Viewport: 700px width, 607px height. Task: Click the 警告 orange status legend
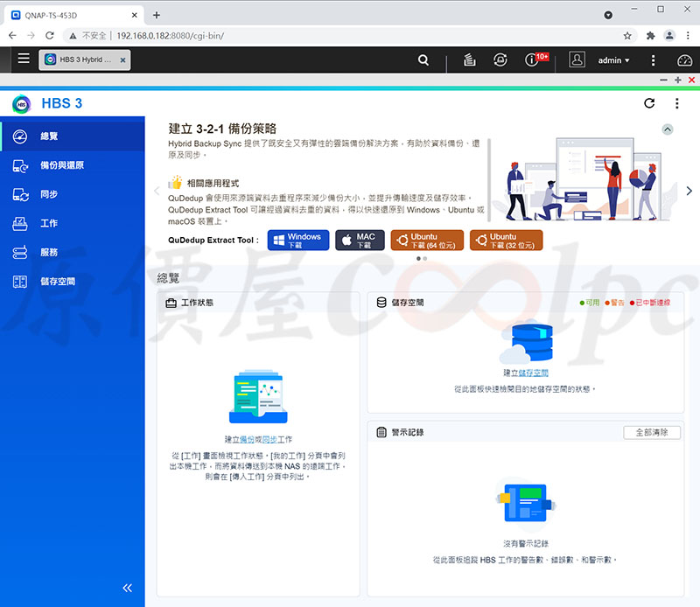(x=614, y=303)
